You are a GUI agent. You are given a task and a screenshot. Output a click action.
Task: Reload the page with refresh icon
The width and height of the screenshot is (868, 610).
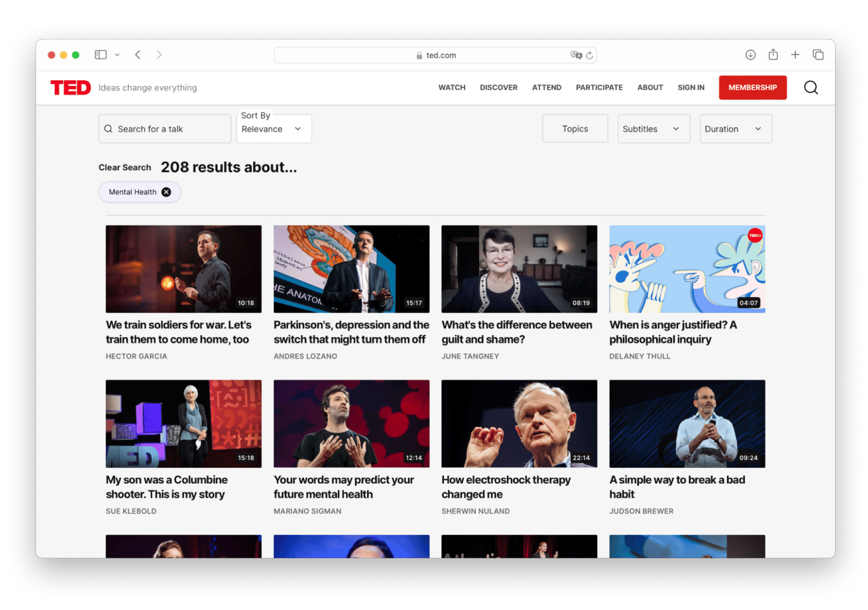click(590, 55)
